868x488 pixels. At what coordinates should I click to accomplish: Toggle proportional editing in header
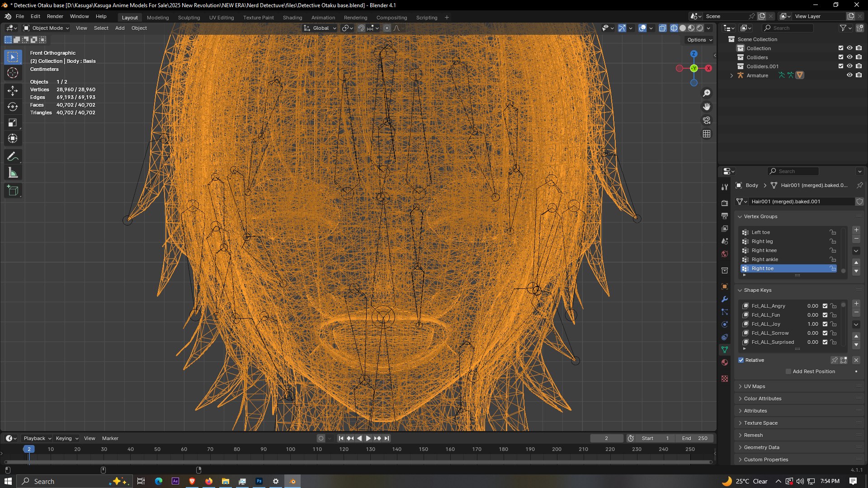coord(387,28)
